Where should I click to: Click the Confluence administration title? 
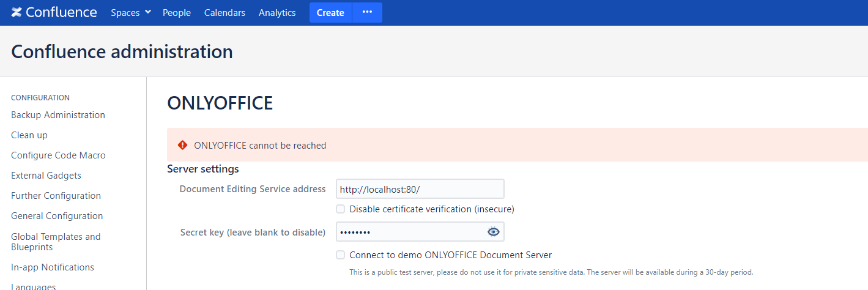122,51
